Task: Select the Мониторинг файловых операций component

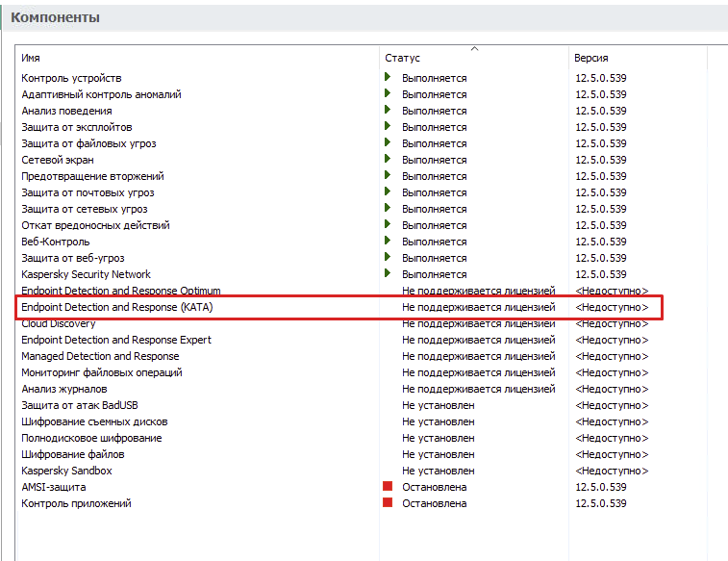Action: pyautogui.click(x=102, y=372)
